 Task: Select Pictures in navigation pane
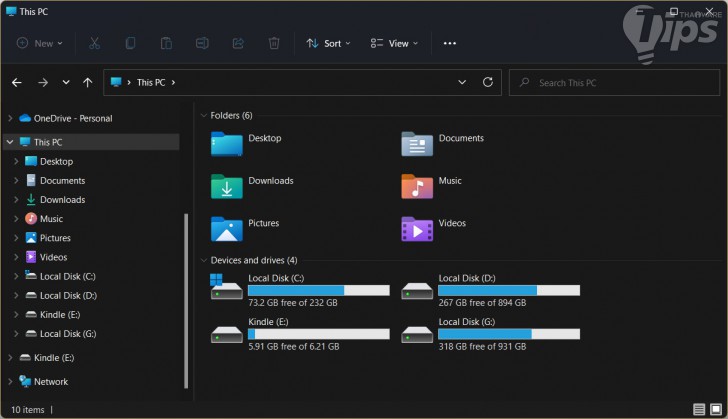click(55, 238)
